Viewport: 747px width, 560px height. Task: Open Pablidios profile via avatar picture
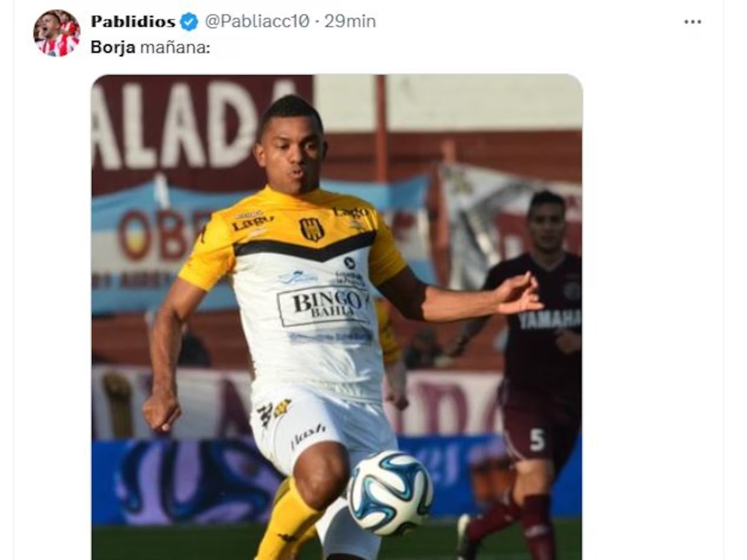click(57, 33)
